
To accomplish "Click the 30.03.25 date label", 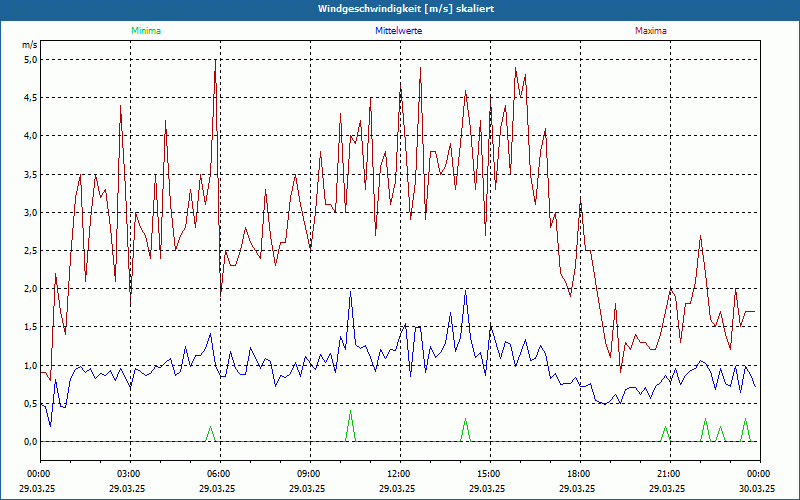I will click(x=757, y=488).
